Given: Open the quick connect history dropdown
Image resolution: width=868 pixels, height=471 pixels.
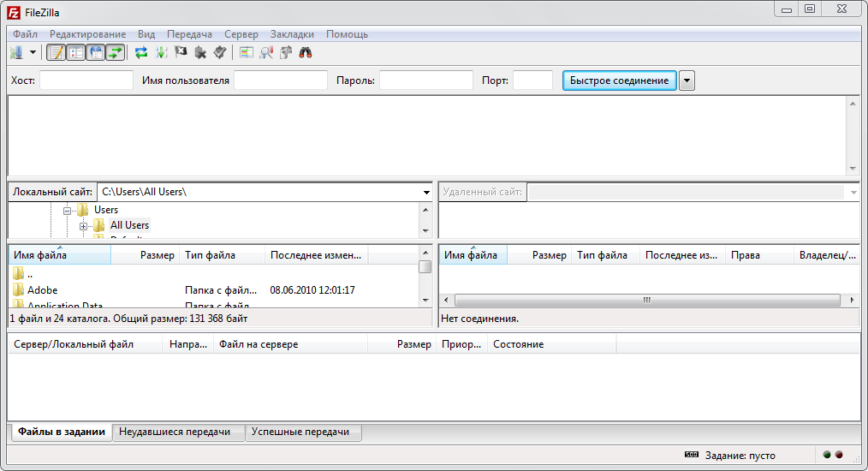Looking at the screenshot, I should point(687,80).
